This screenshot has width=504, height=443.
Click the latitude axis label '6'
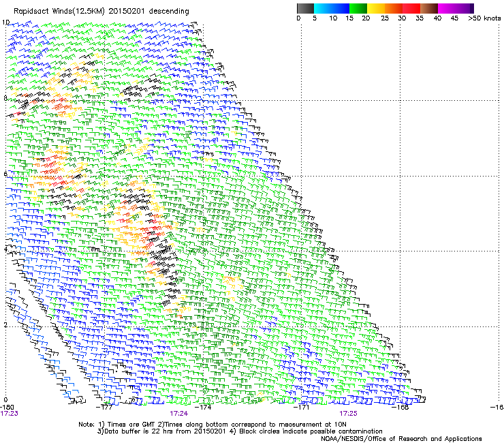click(5, 174)
